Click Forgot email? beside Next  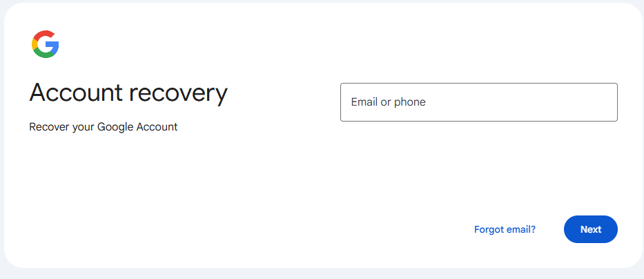point(505,229)
